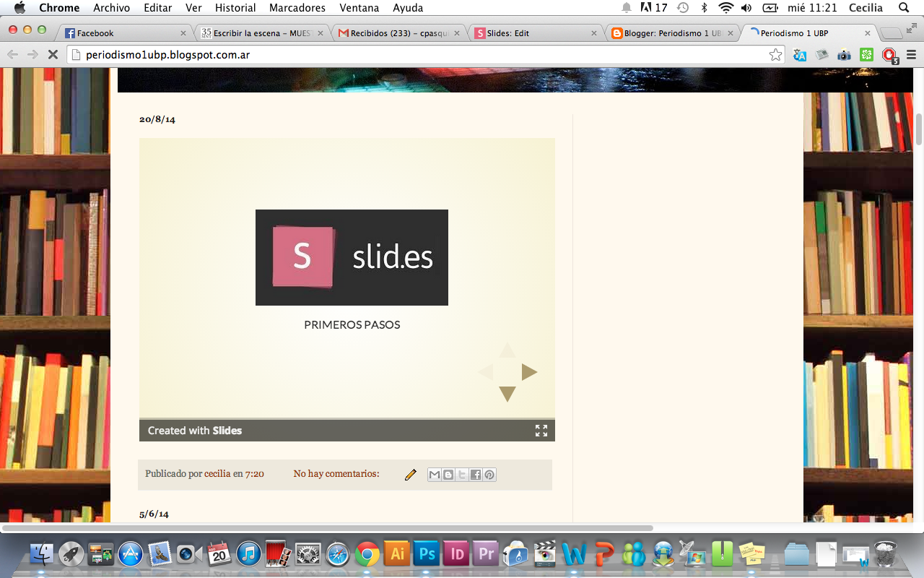The image size is (924, 578).
Task: Open the No hay comentarios link
Action: pos(336,474)
